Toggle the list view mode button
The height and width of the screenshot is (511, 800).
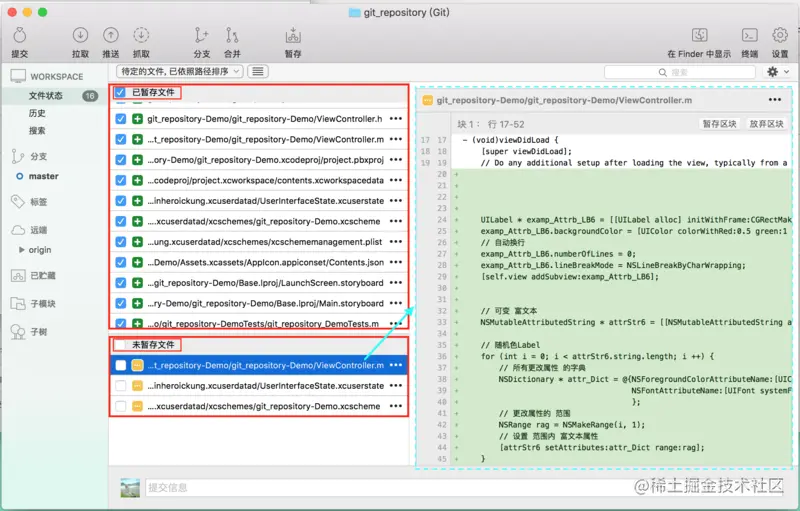[x=258, y=71]
